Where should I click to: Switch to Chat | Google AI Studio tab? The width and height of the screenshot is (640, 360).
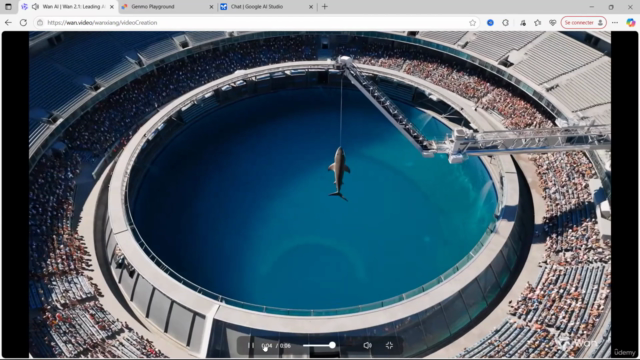267,7
